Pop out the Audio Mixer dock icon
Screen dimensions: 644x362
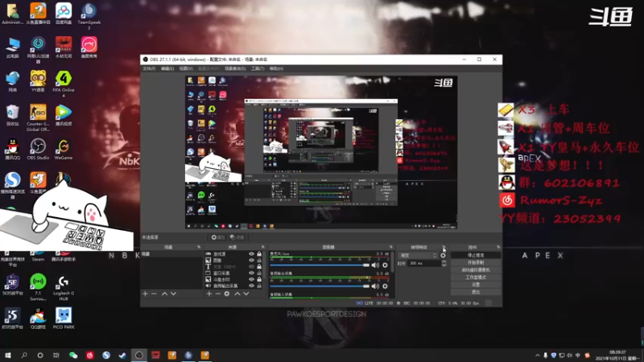pyautogui.click(x=391, y=247)
